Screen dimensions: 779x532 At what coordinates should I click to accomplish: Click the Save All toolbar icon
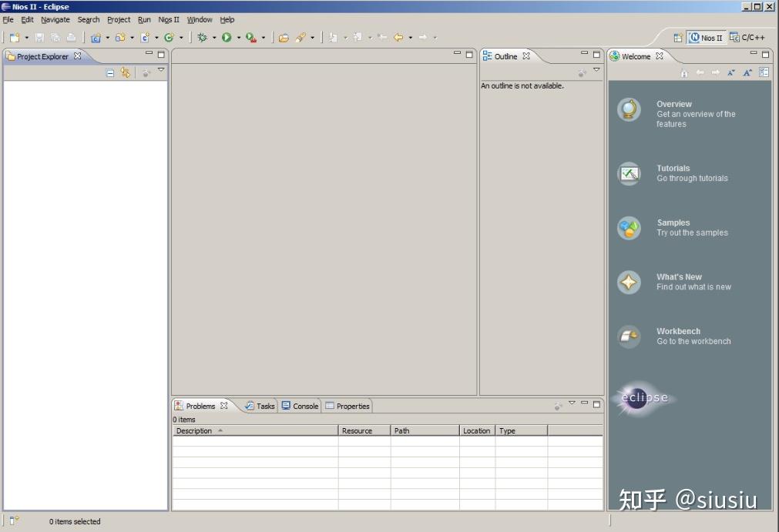pos(55,37)
